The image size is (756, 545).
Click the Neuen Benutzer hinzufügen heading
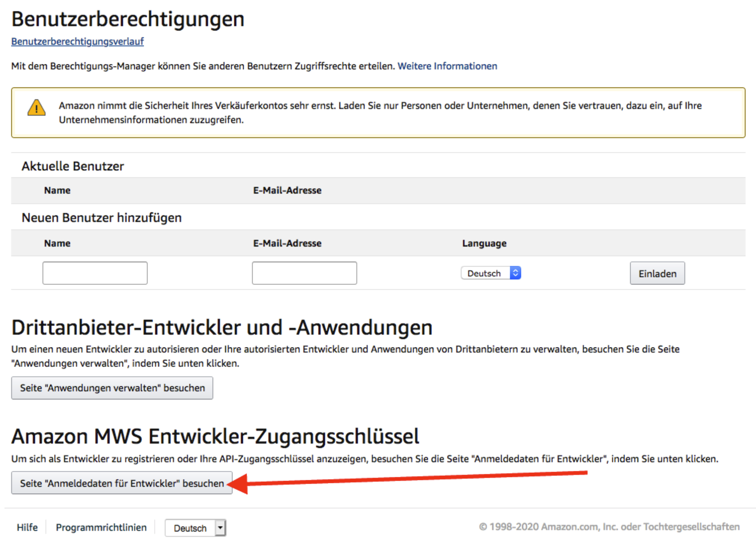pos(101,218)
